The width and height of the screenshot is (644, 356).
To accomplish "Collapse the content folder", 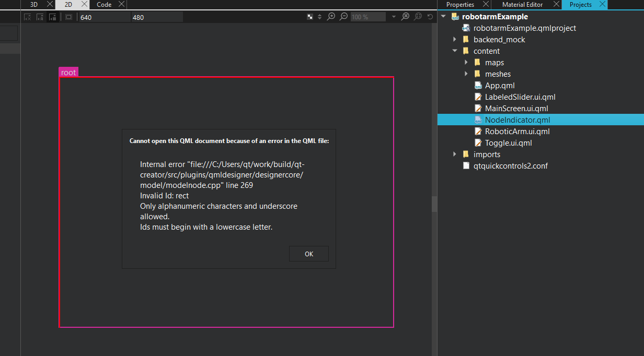I will pos(454,51).
